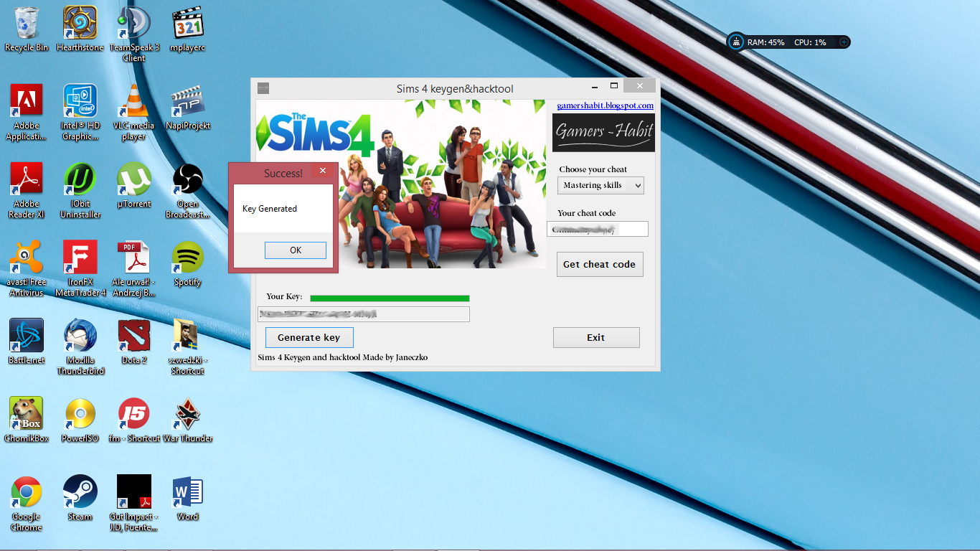The height and width of the screenshot is (551, 980).
Task: Open the 'Mastering skills' cheat dropdown
Action: [x=600, y=185]
